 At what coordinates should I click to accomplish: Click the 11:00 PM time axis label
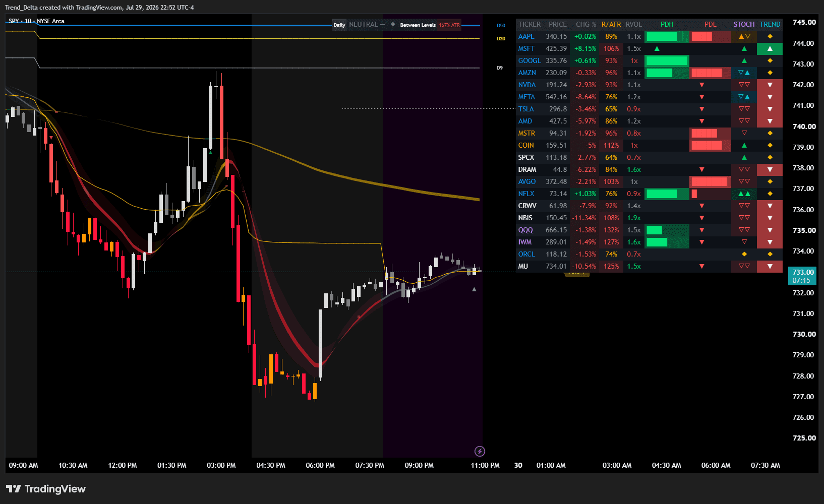pyautogui.click(x=485, y=465)
